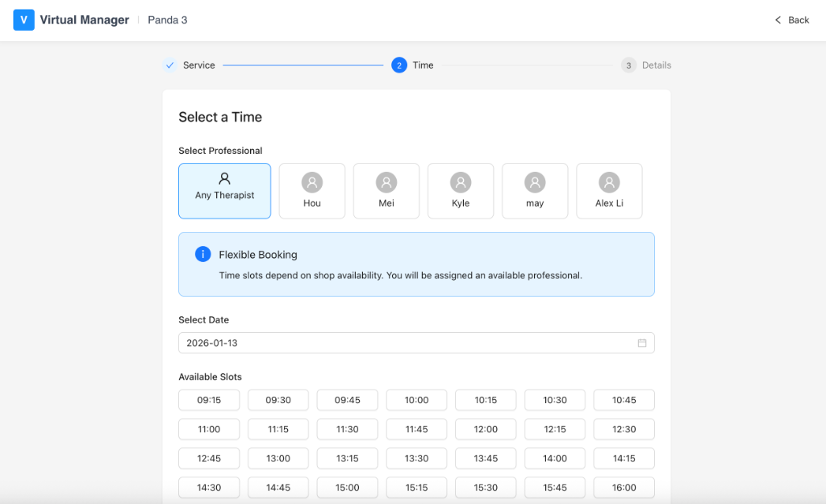Choose Mei as professional
The width and height of the screenshot is (826, 504).
[386, 190]
